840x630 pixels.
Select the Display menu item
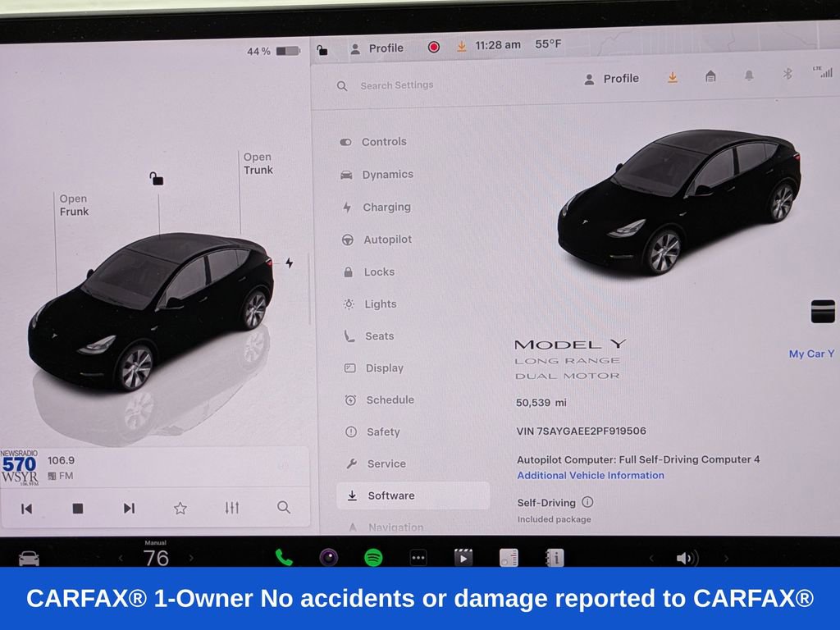pos(374,368)
